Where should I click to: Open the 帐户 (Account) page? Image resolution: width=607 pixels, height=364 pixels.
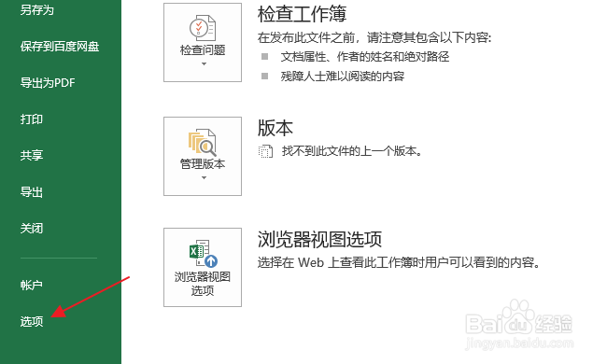coord(32,286)
